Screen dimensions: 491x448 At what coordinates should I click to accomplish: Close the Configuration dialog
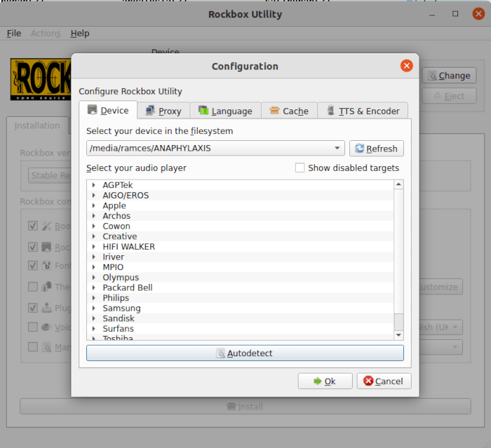pos(406,66)
